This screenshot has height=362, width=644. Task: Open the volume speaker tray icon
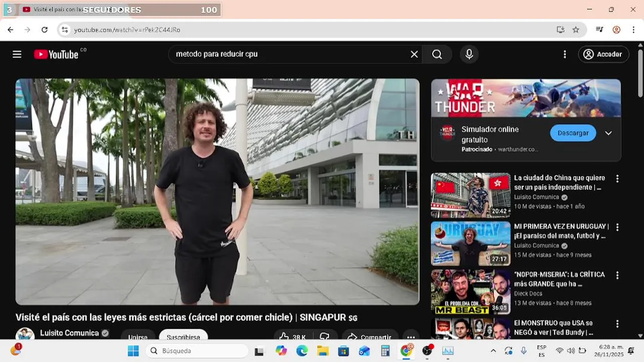[x=571, y=351]
